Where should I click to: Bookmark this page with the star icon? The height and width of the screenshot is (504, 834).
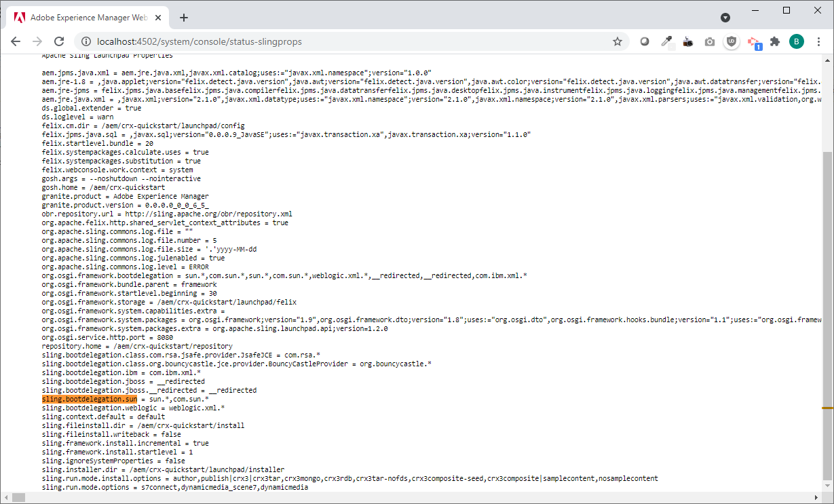(618, 41)
